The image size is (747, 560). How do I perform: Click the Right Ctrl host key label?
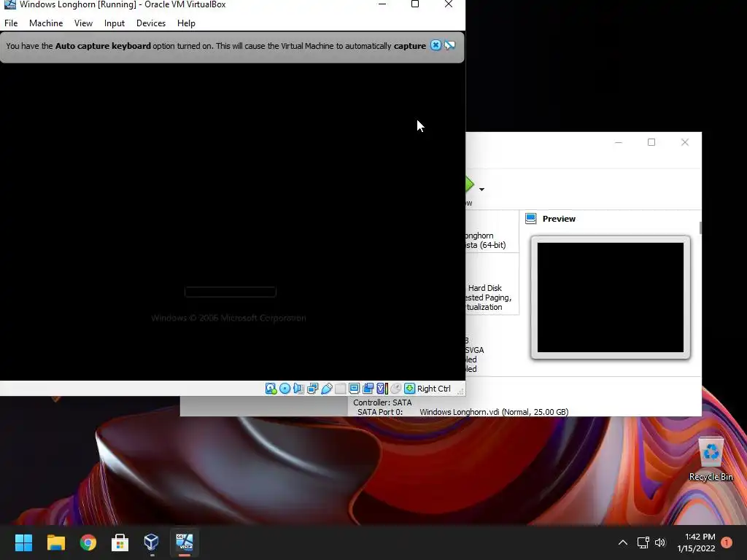tap(433, 389)
